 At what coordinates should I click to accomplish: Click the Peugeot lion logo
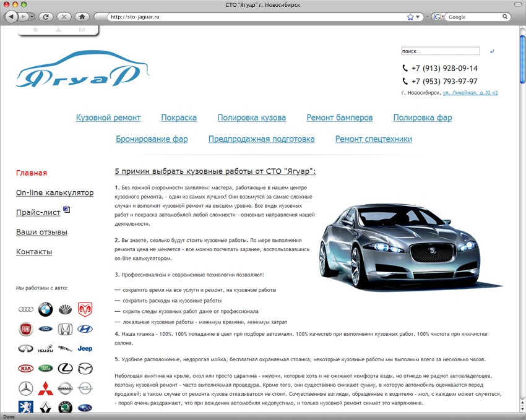coord(26,407)
